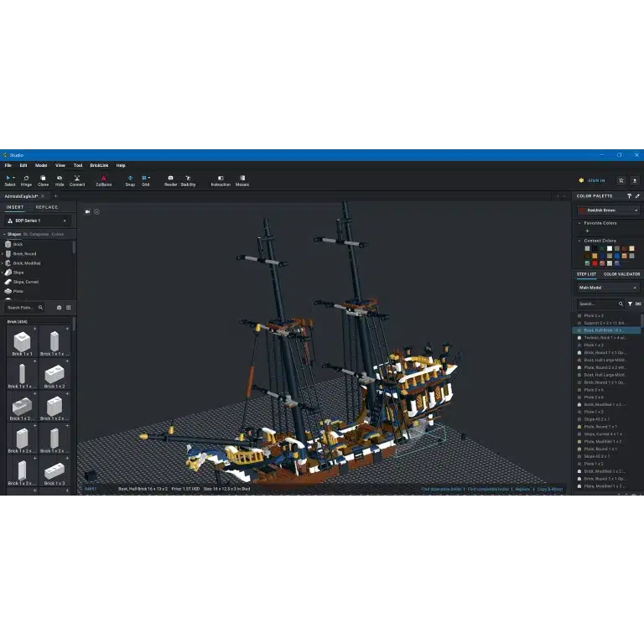Open the File menu
This screenshot has height=644, width=644.
click(8, 165)
